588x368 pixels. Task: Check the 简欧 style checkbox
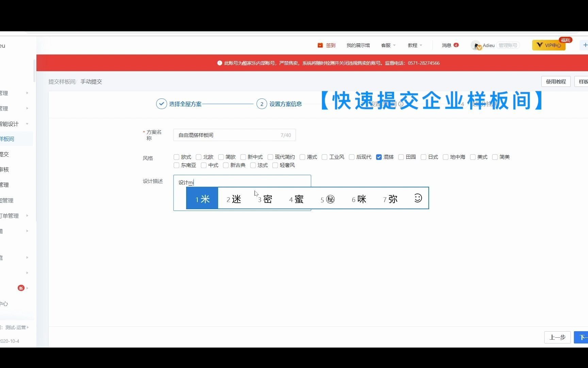click(x=221, y=157)
